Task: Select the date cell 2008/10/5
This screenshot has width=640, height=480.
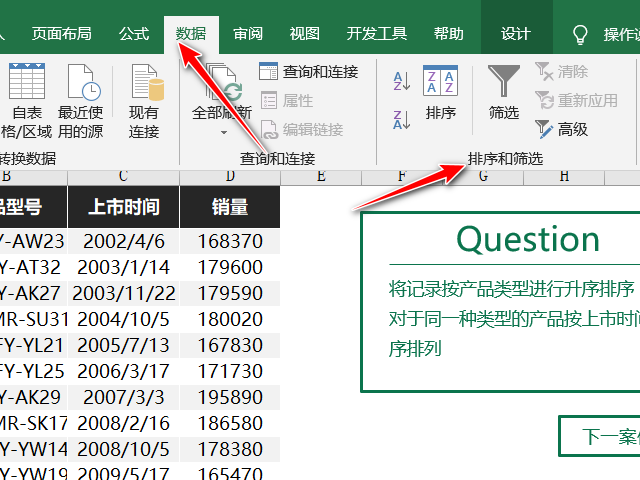Action: [123, 449]
